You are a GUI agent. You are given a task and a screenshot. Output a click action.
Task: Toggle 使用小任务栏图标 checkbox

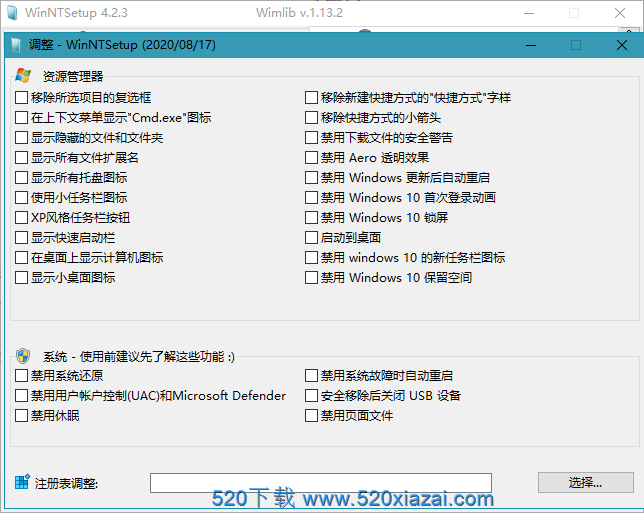(21, 198)
